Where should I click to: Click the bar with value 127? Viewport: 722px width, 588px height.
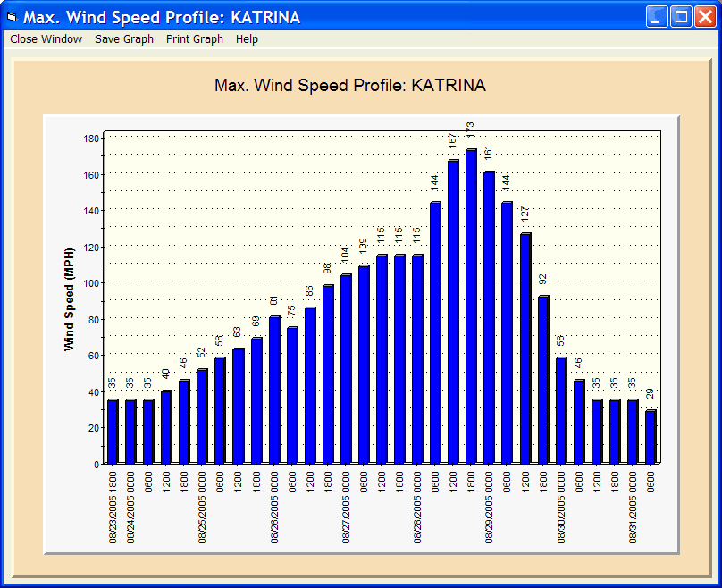(525, 349)
